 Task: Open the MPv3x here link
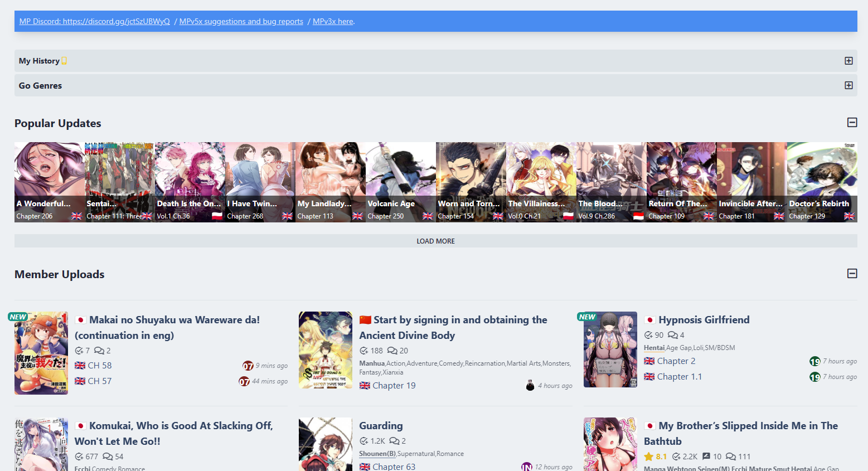tap(333, 21)
